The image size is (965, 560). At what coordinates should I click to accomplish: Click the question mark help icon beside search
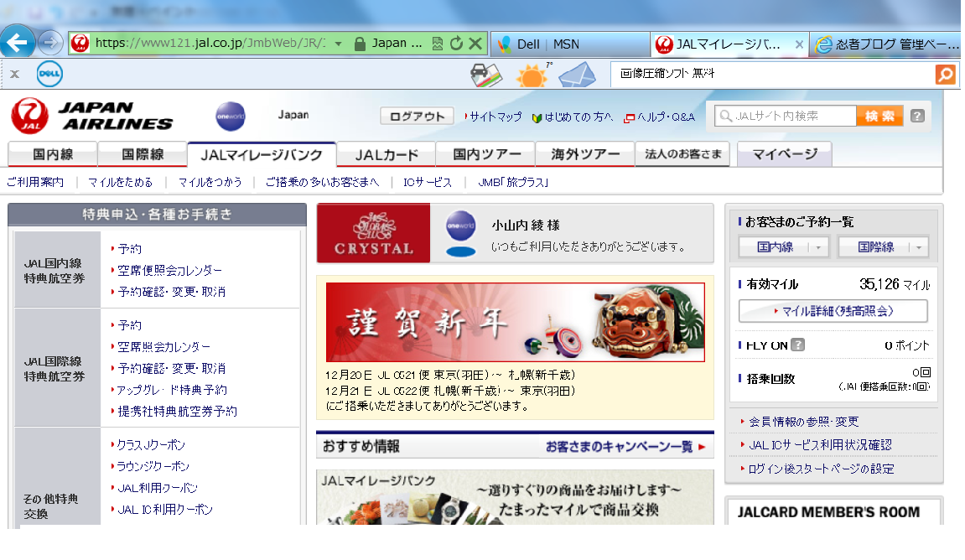tap(917, 116)
